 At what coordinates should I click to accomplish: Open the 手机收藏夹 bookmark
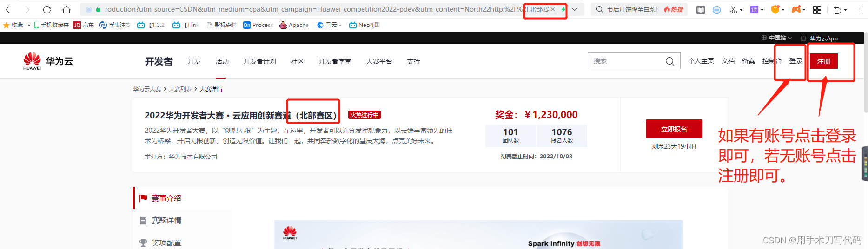pos(51,25)
